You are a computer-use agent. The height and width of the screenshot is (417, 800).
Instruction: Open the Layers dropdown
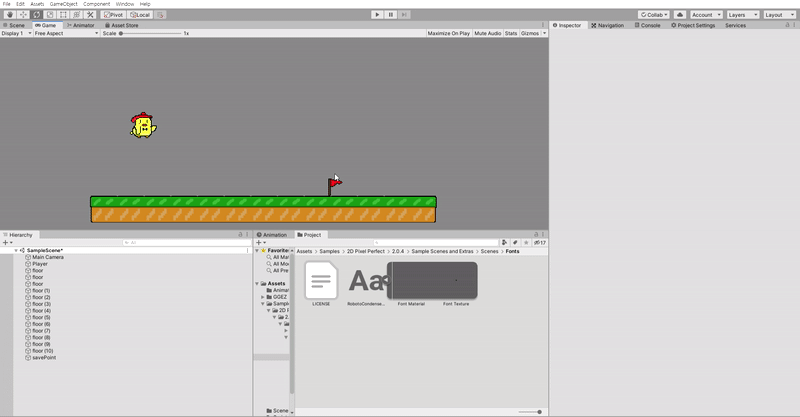(x=742, y=15)
